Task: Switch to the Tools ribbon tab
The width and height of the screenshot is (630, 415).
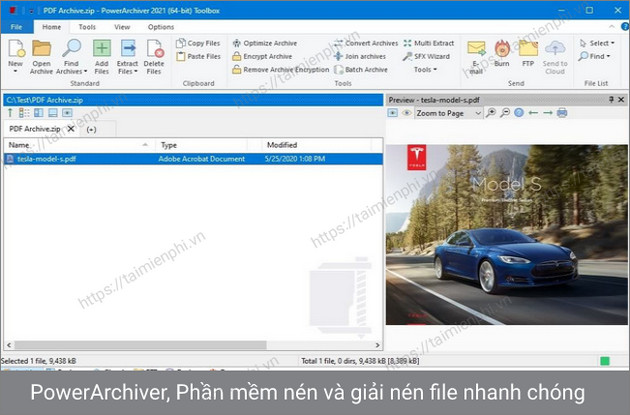Action: point(87,27)
